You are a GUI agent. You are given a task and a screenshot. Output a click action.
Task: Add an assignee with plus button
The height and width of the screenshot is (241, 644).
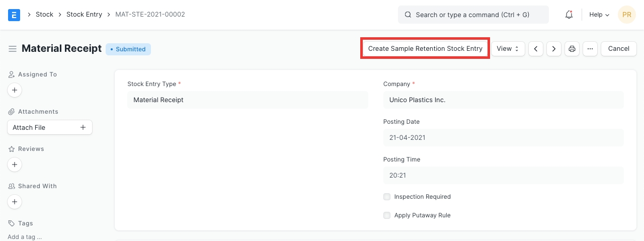[x=15, y=91]
